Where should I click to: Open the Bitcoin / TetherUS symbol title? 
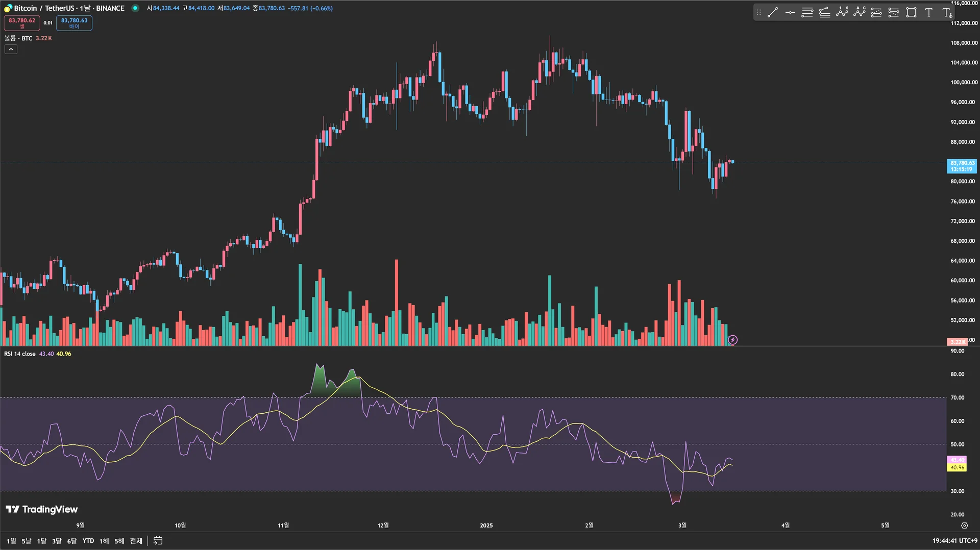point(69,8)
